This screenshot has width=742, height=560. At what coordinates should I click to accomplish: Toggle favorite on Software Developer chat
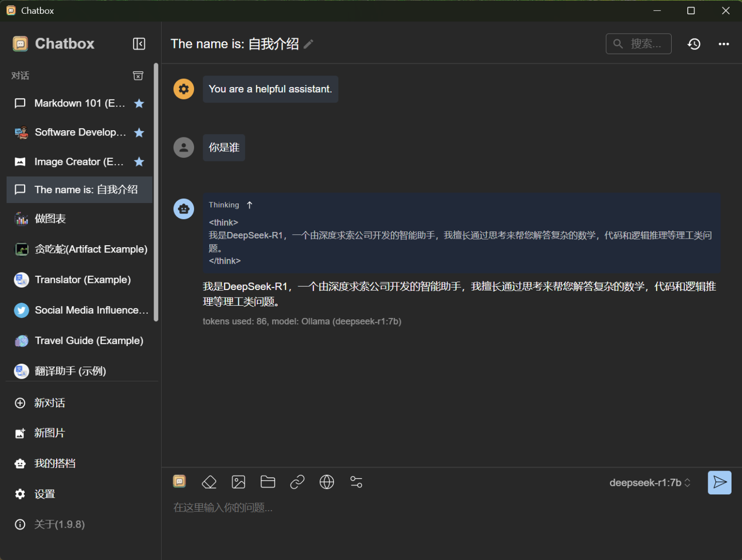click(139, 132)
